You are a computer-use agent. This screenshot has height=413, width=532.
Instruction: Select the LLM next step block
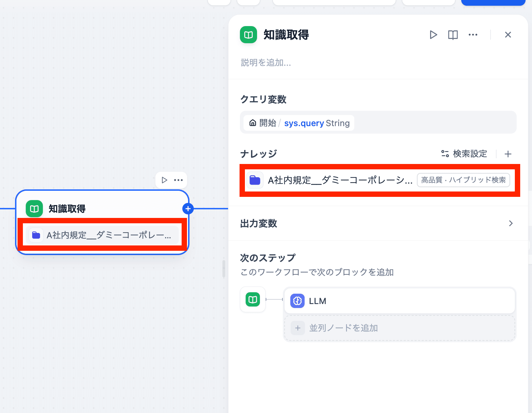[399, 301]
